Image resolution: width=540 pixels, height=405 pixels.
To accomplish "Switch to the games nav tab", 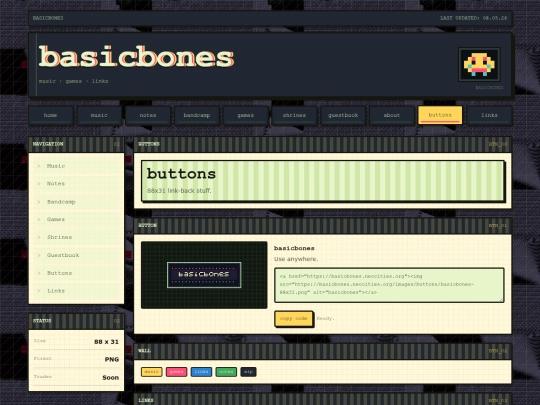I will tap(246, 115).
